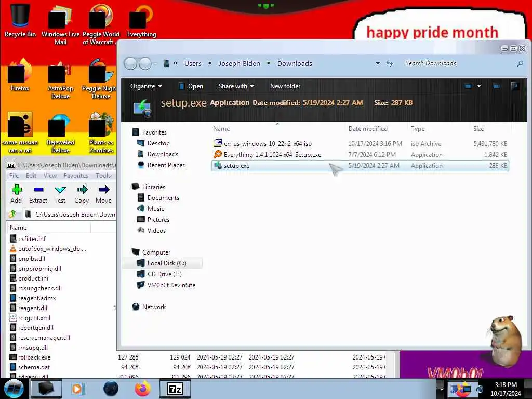Viewport: 532px width, 399px height.
Task: Open Documents library in sidebar
Action: point(163,198)
